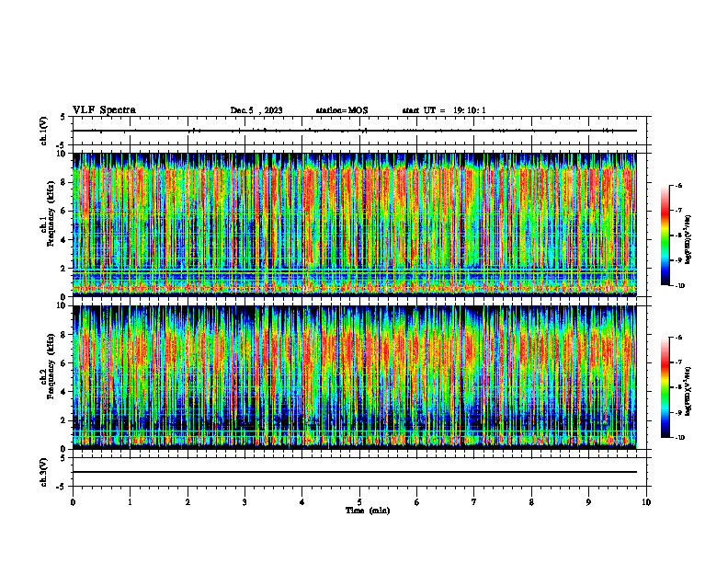Click the "2" kHz tick of ch.1 panel
The image size is (728, 563).
(64, 269)
